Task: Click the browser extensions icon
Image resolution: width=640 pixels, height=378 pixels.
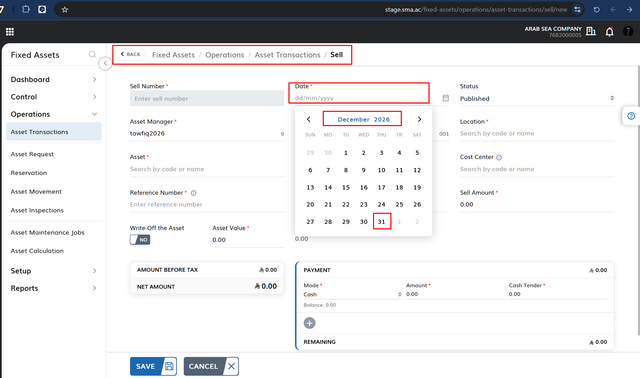Action: coord(26,9)
